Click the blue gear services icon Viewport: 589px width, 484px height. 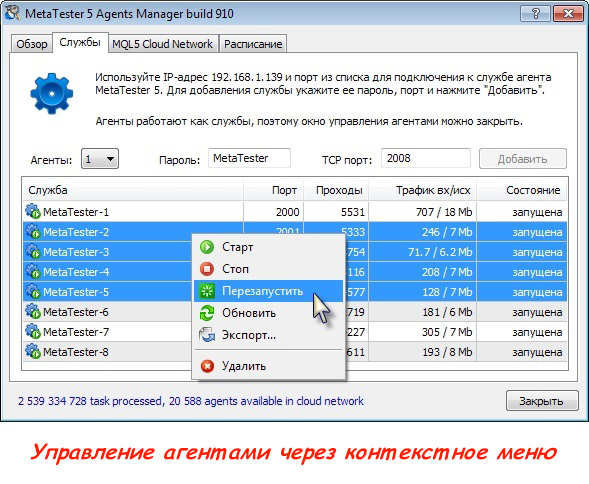51,93
